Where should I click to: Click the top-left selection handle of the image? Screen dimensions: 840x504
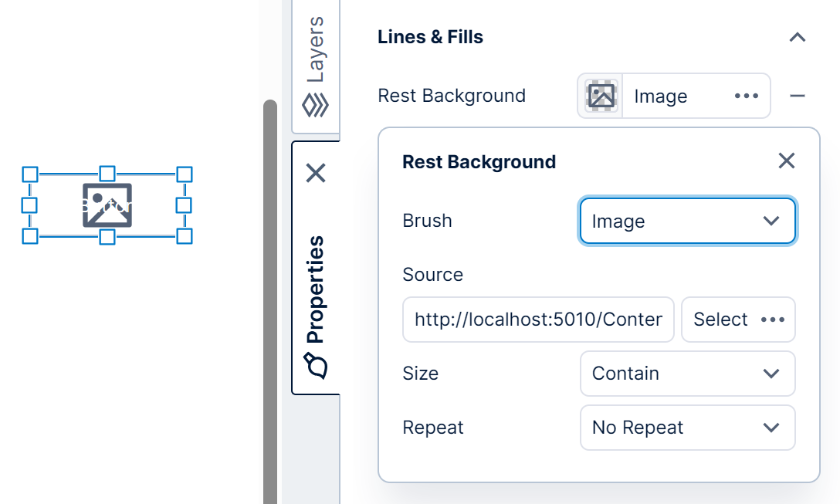30,173
